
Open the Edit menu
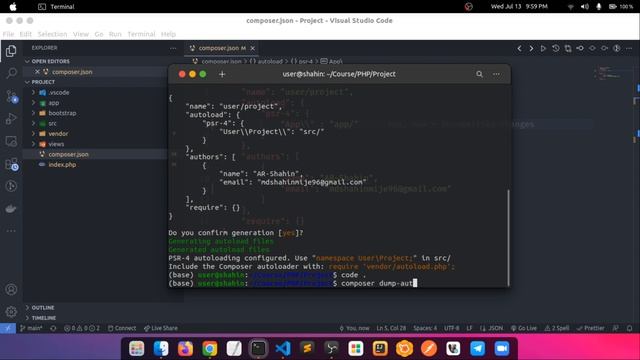25,34
